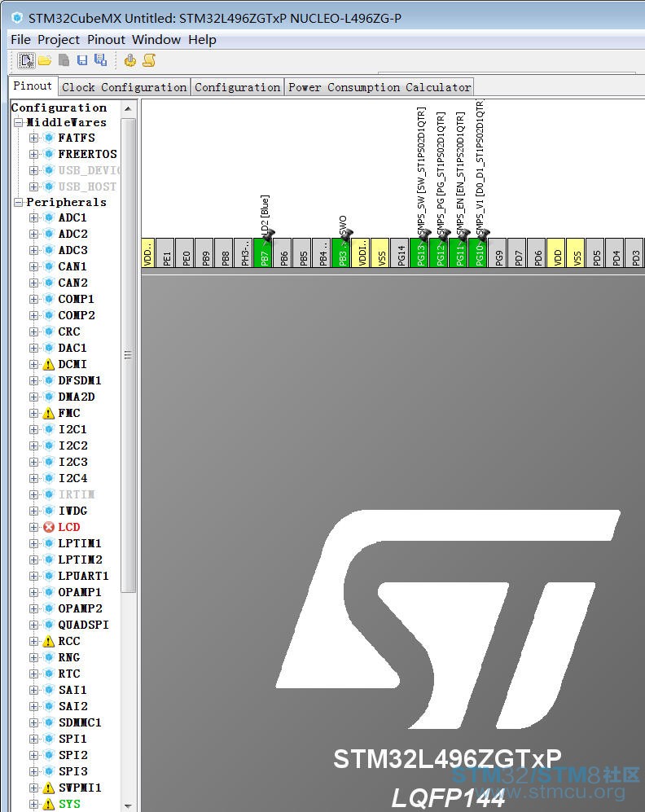This screenshot has width=645, height=812.
Task: Expand the FREERTOS node
Action: pyautogui.click(x=33, y=154)
